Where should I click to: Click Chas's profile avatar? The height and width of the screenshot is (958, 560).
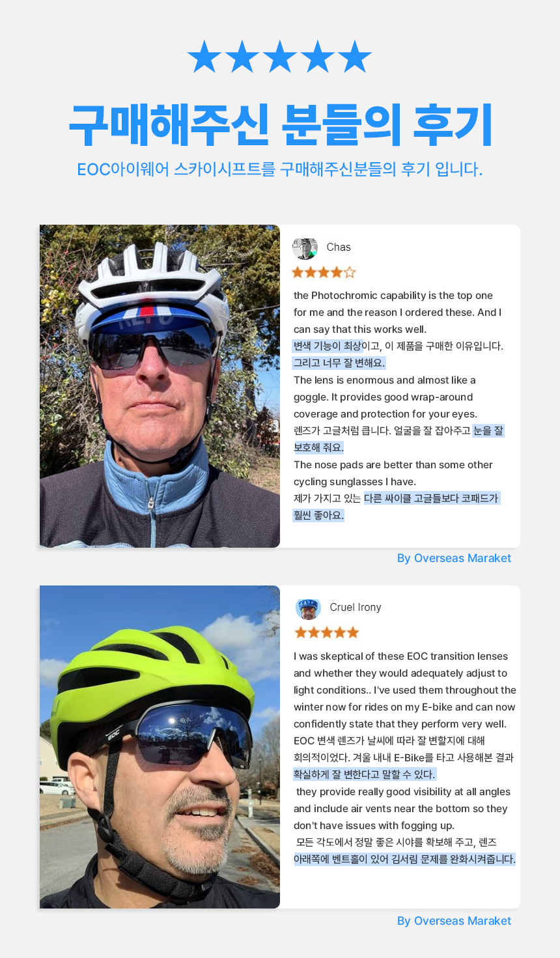305,248
